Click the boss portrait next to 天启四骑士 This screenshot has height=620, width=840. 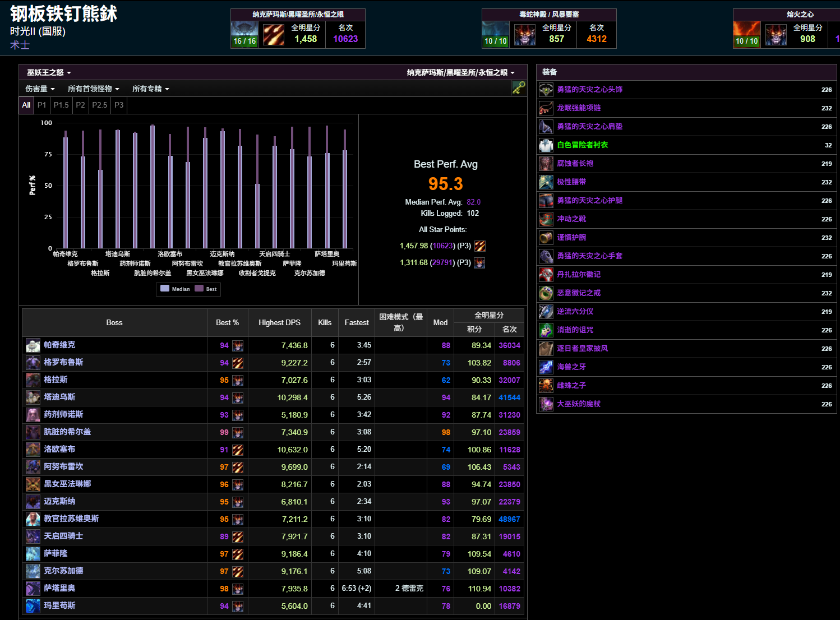point(33,536)
